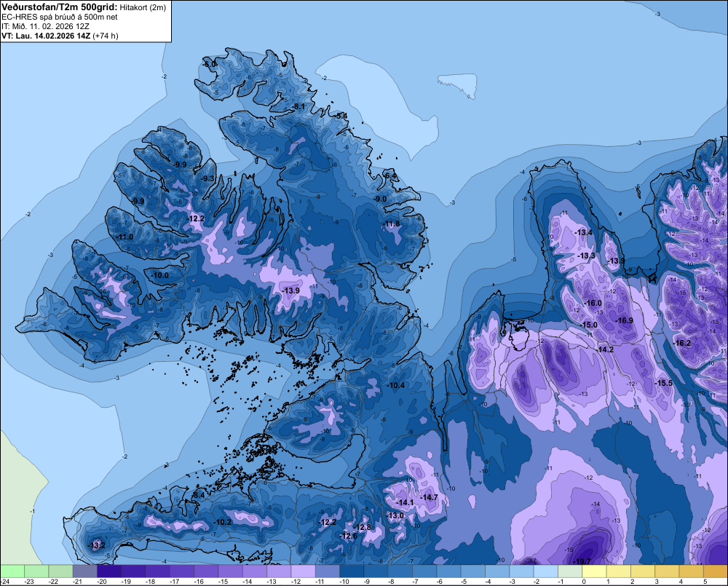This screenshot has height=586, width=728.
Task: Select the -10 dark blue legend swatch
Action: pyautogui.click(x=352, y=571)
